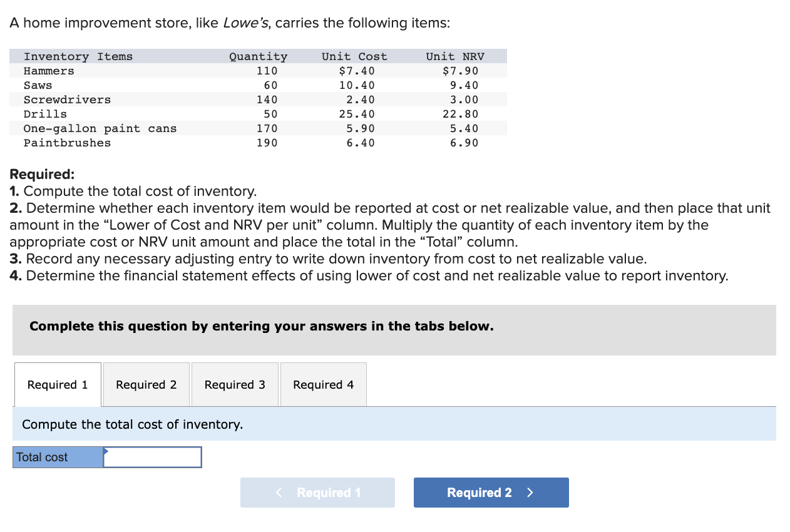Click inside the Total cost input field
The image size is (790, 532).
[153, 457]
